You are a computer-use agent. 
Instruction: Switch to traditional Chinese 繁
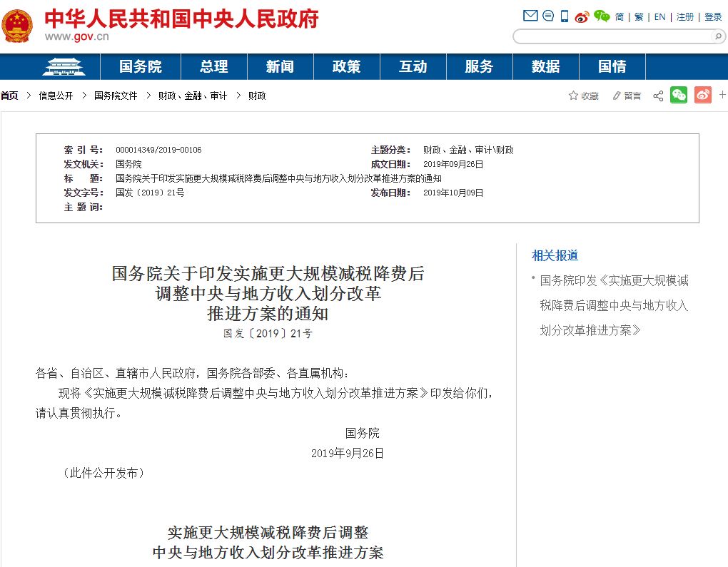(x=639, y=17)
